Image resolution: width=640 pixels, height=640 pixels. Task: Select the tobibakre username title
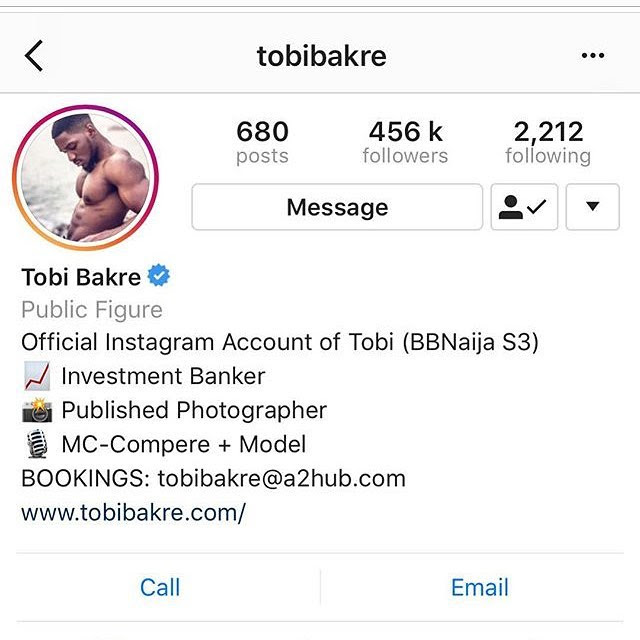322,56
